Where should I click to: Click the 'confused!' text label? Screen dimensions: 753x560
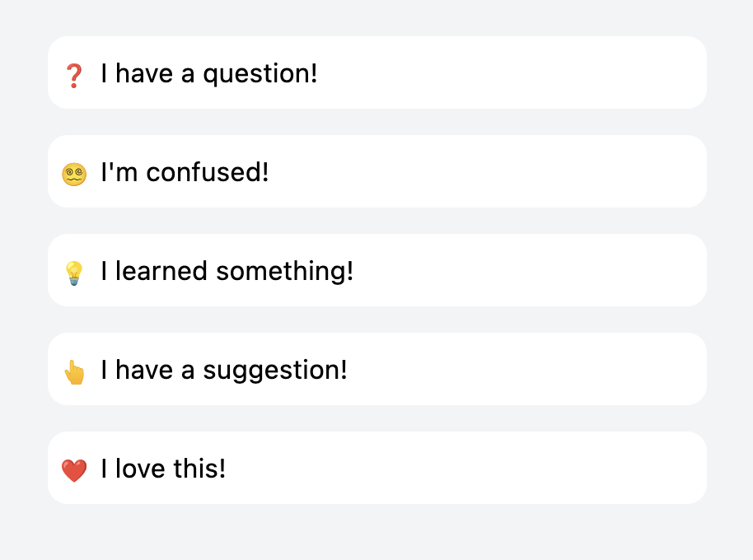[x=208, y=172]
